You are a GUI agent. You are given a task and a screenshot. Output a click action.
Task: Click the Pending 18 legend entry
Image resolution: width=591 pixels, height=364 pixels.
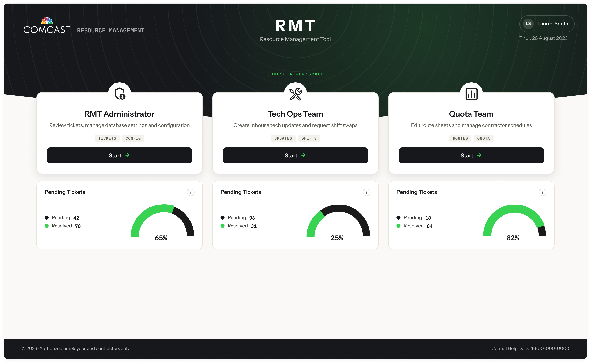(x=414, y=218)
